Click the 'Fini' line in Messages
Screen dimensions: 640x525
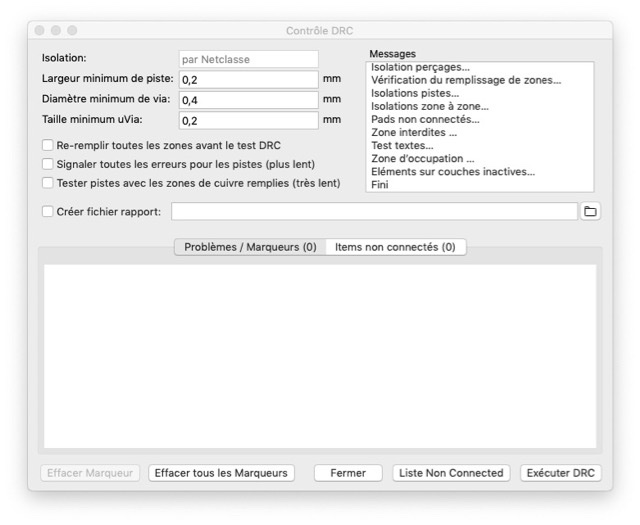(380, 184)
